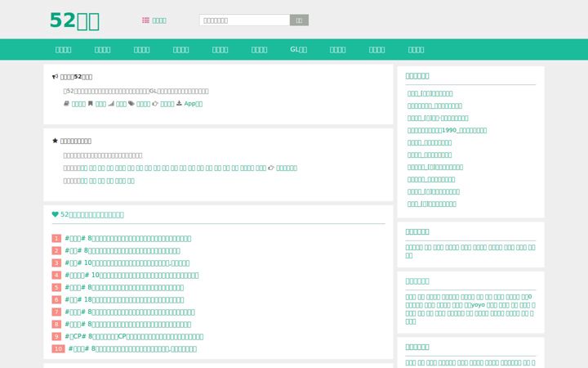This screenshot has width=588, height=368.
Task: Click the gray search submit button
Action: click(x=299, y=20)
